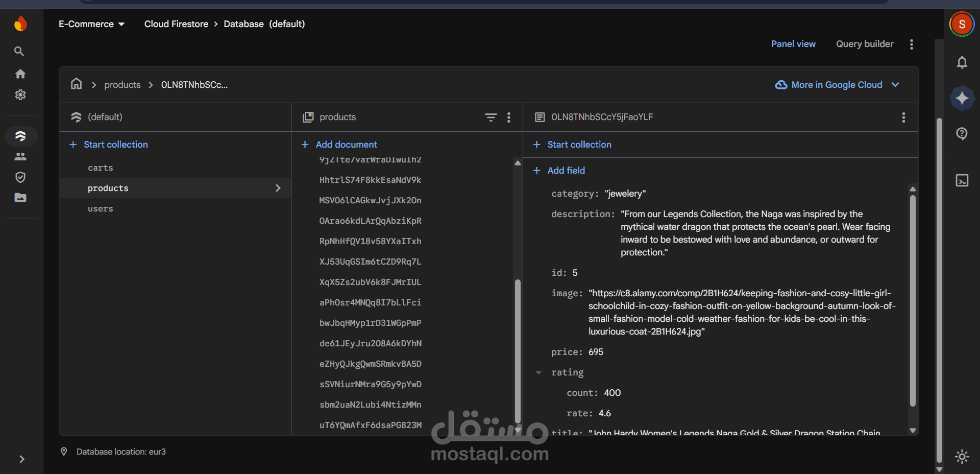Select document sbm2uaN2Lubi4NtizMMn
The width and height of the screenshot is (980, 474).
(371, 405)
